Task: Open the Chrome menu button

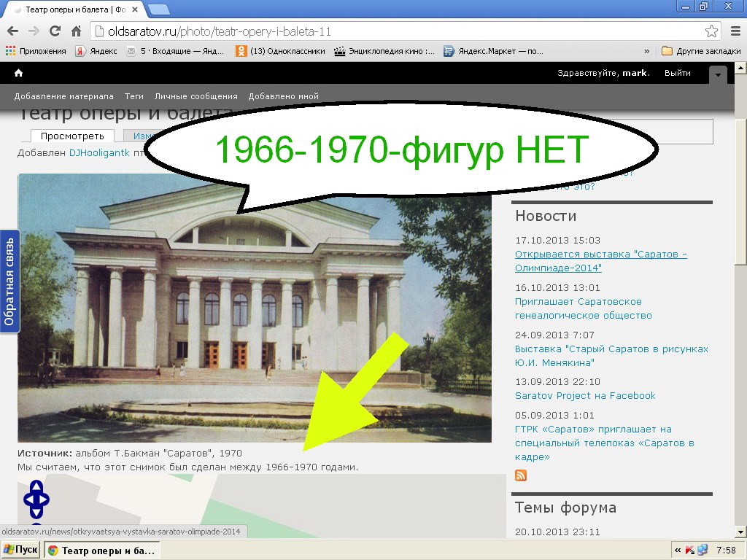Action: (735, 31)
